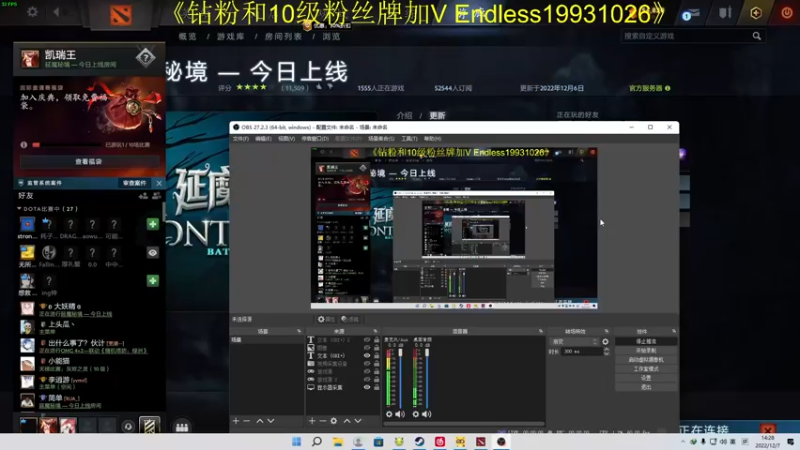Image resolution: width=800 pixels, height=450 pixels.
Task: Toggle visibility of first text source in OBS
Action: (x=367, y=340)
